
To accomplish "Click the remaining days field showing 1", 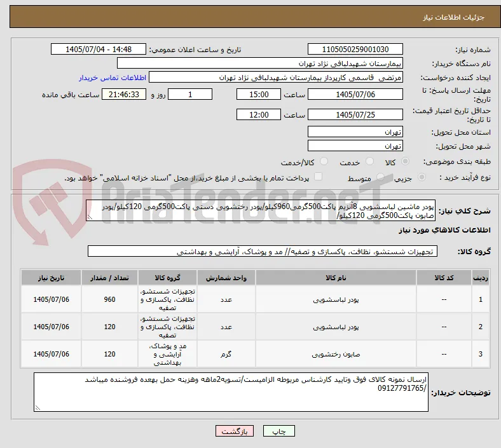I will 190,94.
